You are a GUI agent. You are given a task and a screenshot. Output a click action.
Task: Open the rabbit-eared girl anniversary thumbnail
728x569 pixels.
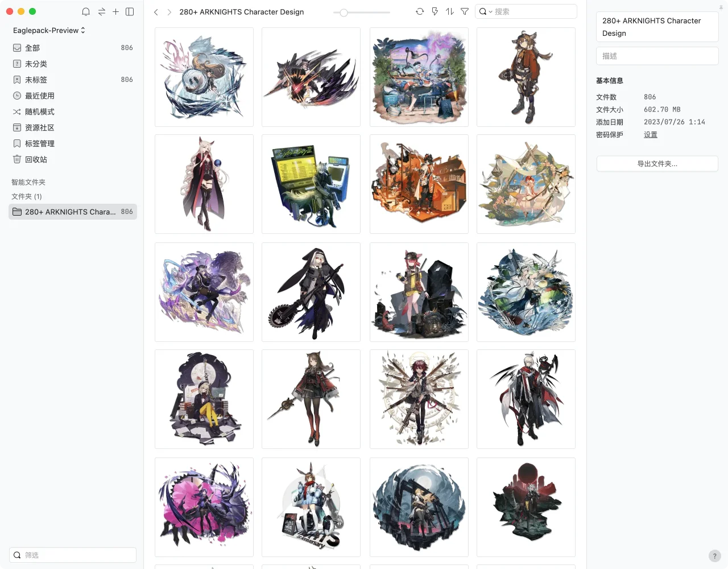click(x=311, y=508)
